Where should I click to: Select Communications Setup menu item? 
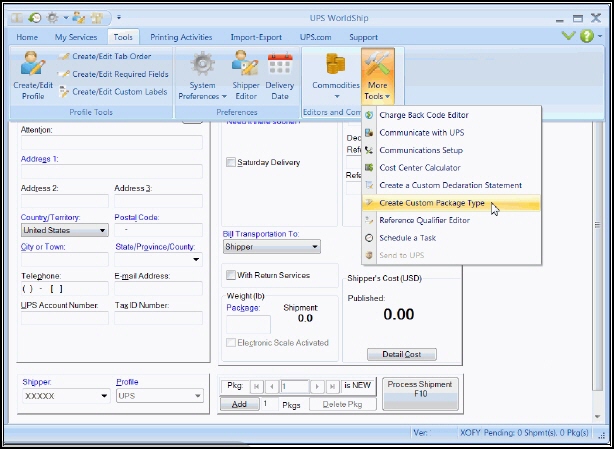(451, 150)
